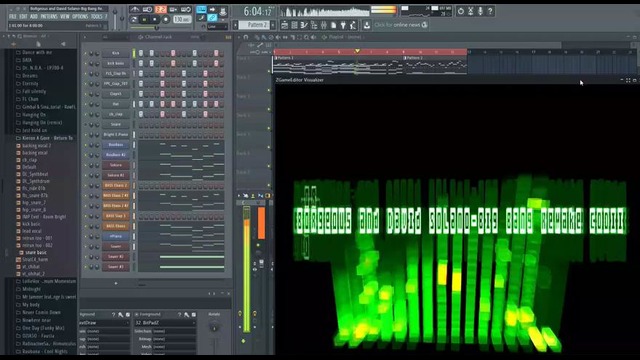Mute the Sawer #3 channel LED

[85, 267]
